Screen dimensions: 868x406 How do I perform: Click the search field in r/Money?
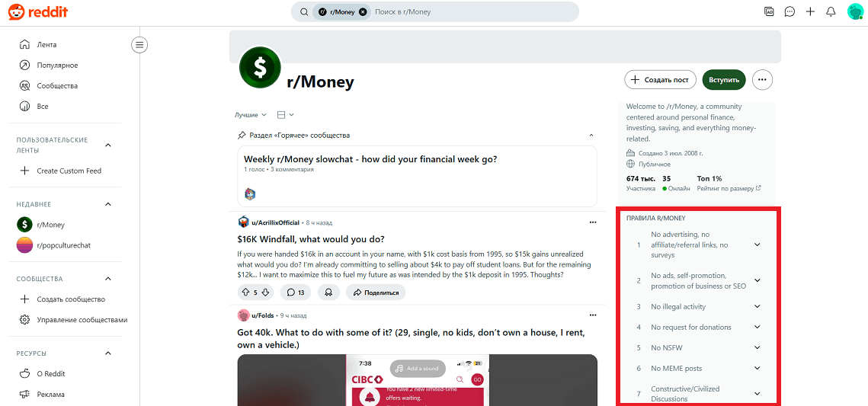coord(470,11)
